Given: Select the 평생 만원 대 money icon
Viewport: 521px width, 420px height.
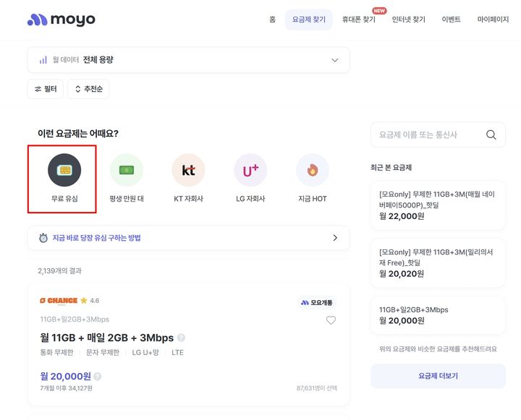Looking at the screenshot, I should [127, 171].
